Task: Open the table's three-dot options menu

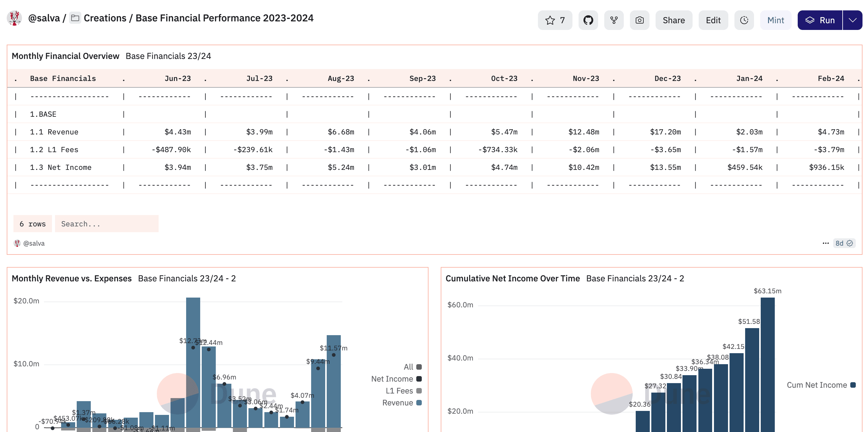Action: pyautogui.click(x=825, y=243)
